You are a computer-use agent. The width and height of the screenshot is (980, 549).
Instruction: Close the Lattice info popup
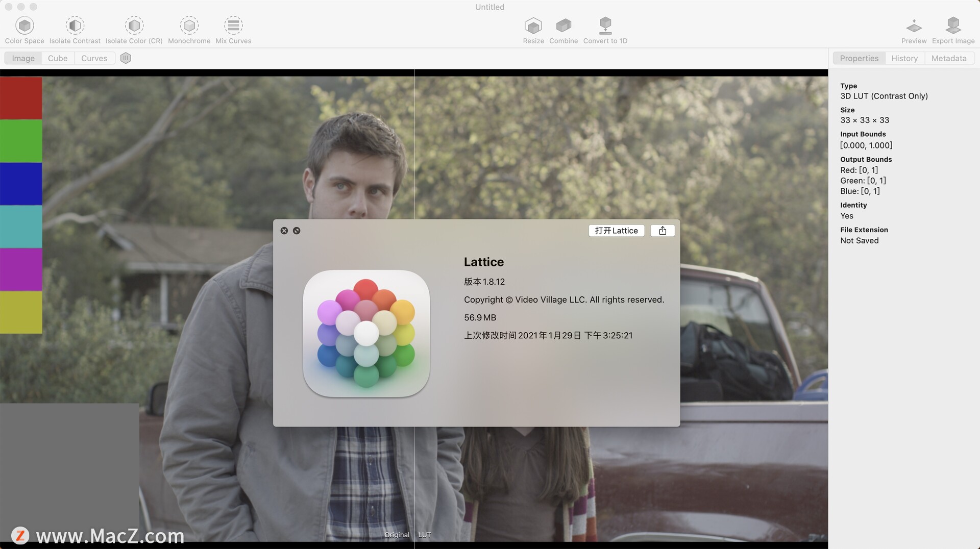[284, 231]
